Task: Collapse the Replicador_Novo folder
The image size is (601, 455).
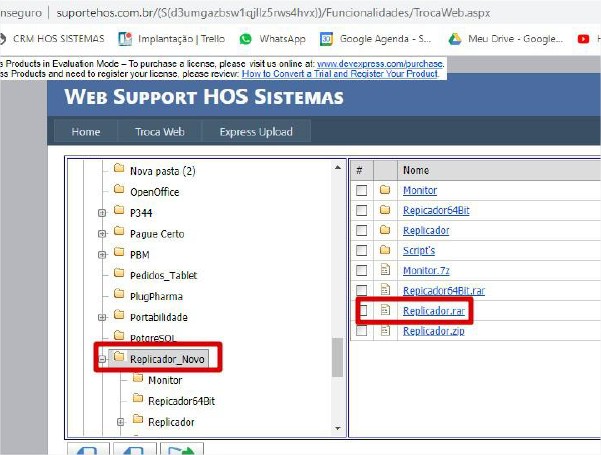Action: (102, 358)
